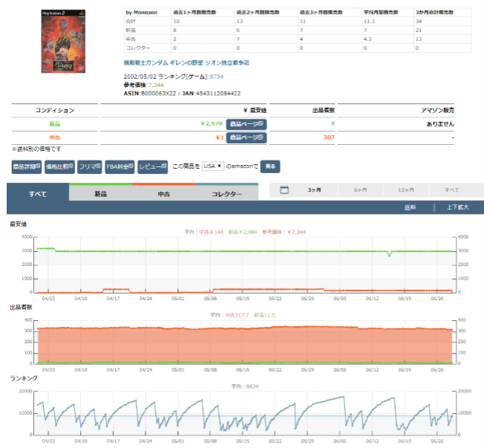Choose the 6ヶ月 time range
484x448 pixels.
(361, 190)
